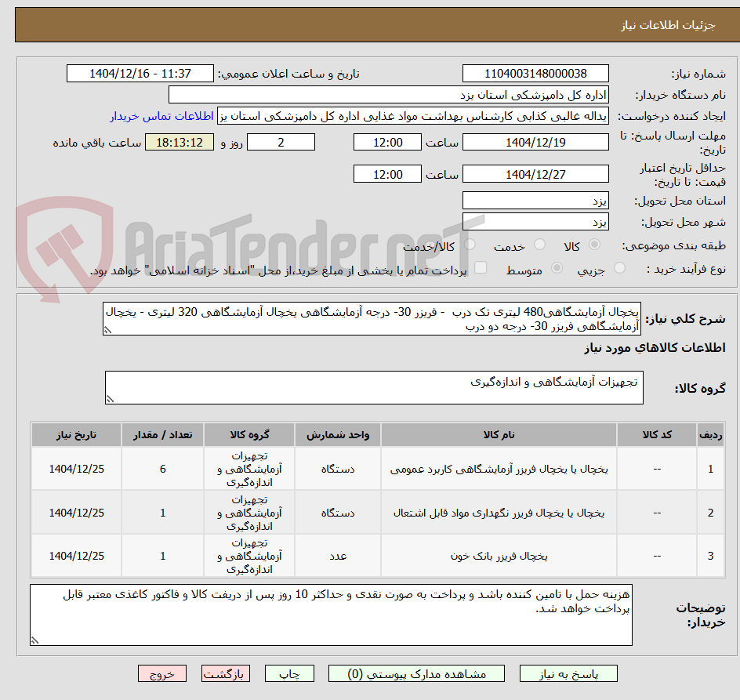The height and width of the screenshot is (700, 740).
Task: Open اطلاعات تماس خریدار link
Action: tap(161, 116)
